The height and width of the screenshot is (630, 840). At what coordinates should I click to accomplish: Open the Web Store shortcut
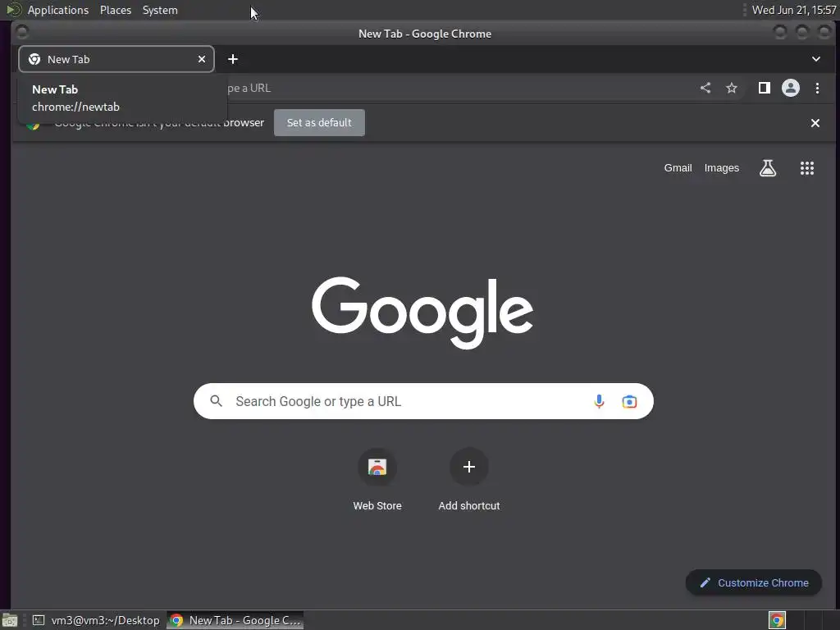377,467
